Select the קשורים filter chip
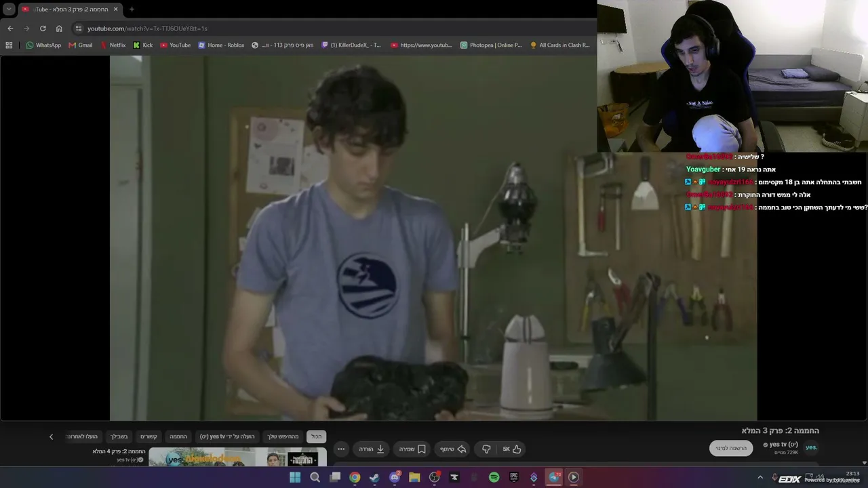 click(149, 436)
